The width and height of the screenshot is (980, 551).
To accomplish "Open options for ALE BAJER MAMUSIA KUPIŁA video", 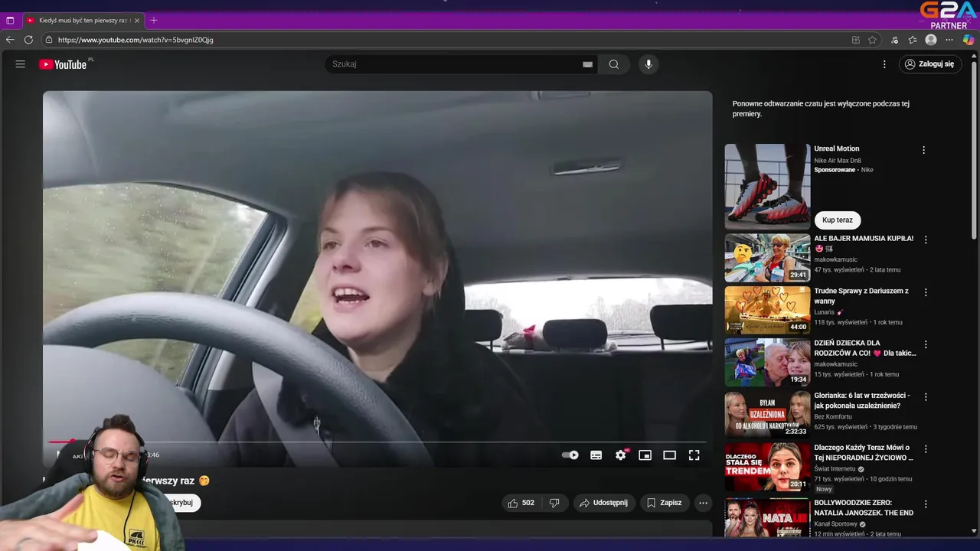I will (x=926, y=240).
